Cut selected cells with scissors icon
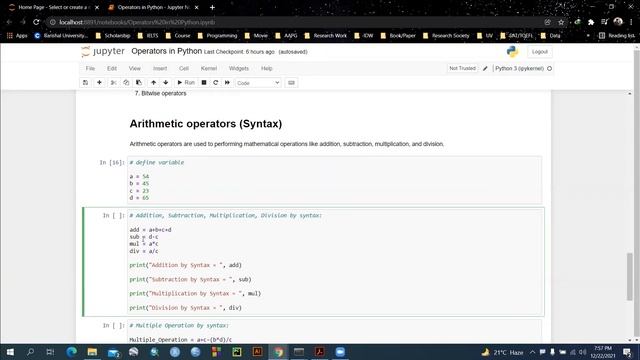 click(x=113, y=82)
